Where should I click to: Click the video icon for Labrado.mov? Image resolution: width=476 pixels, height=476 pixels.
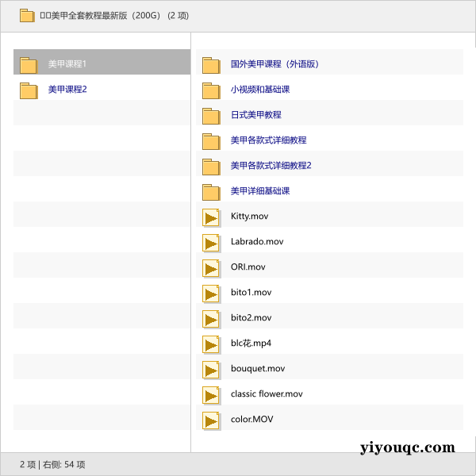211,243
